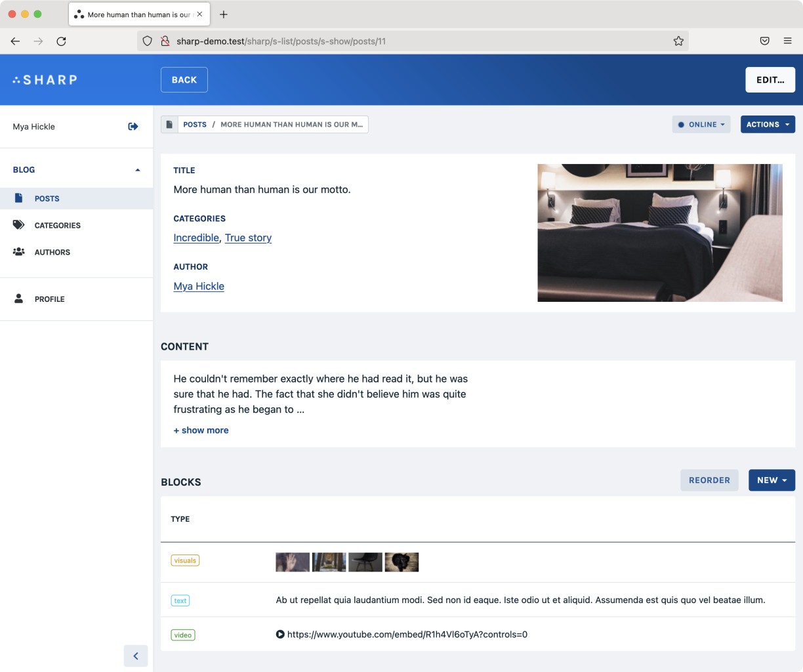Image resolution: width=803 pixels, height=672 pixels.
Task: Open the True story category link
Action: [248, 238]
